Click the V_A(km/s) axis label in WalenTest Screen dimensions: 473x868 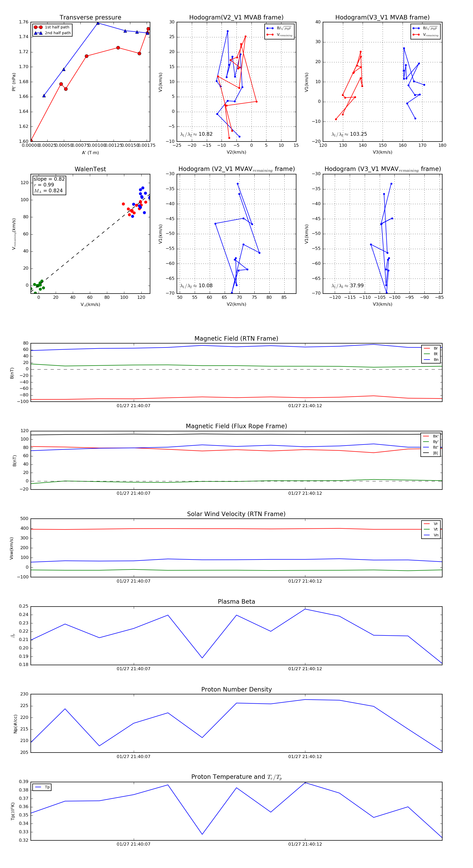tap(90, 305)
